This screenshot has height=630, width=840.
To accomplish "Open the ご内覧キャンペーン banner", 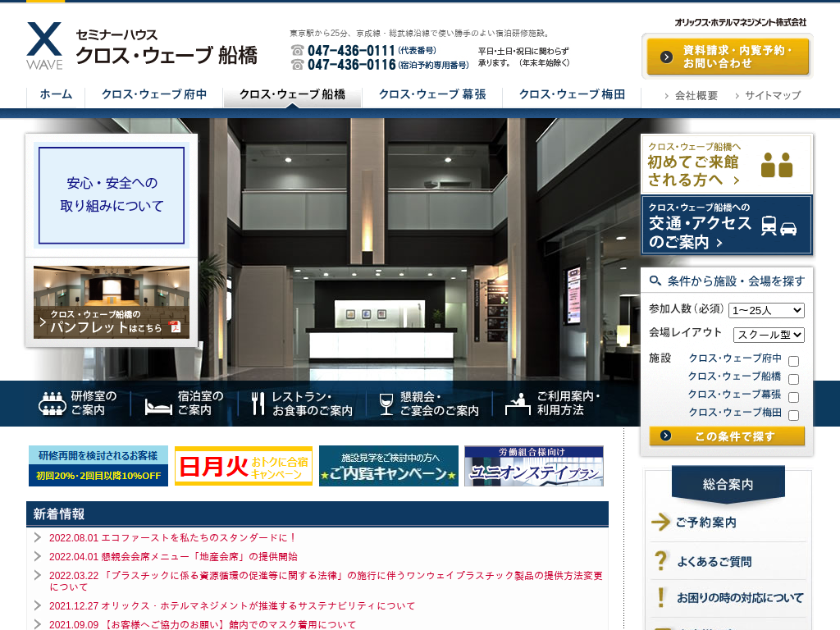I will [389, 466].
